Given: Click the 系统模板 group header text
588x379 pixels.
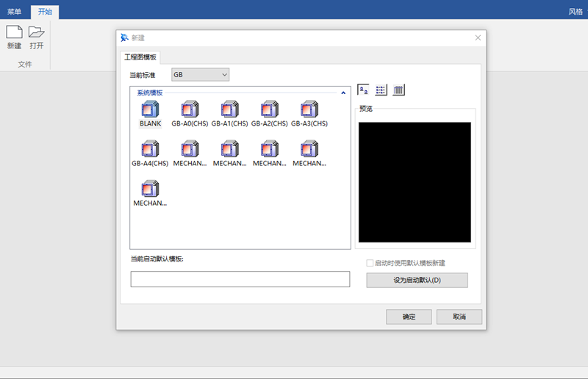Looking at the screenshot, I should coord(150,93).
